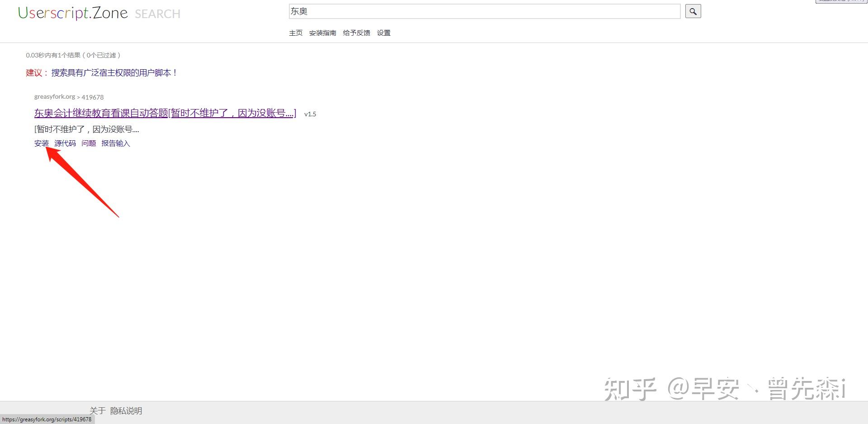Open the script's 问题 page
This screenshot has width=868, height=424.
coord(89,143)
